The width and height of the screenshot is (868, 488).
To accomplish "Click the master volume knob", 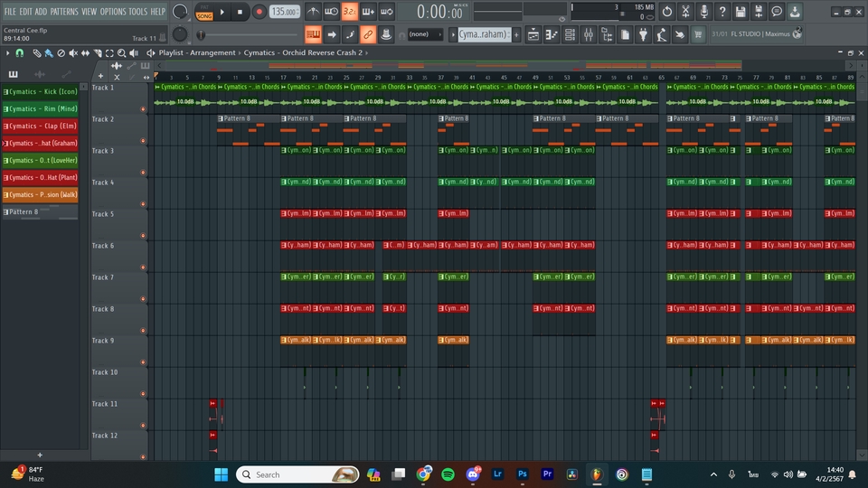I will pos(180,11).
